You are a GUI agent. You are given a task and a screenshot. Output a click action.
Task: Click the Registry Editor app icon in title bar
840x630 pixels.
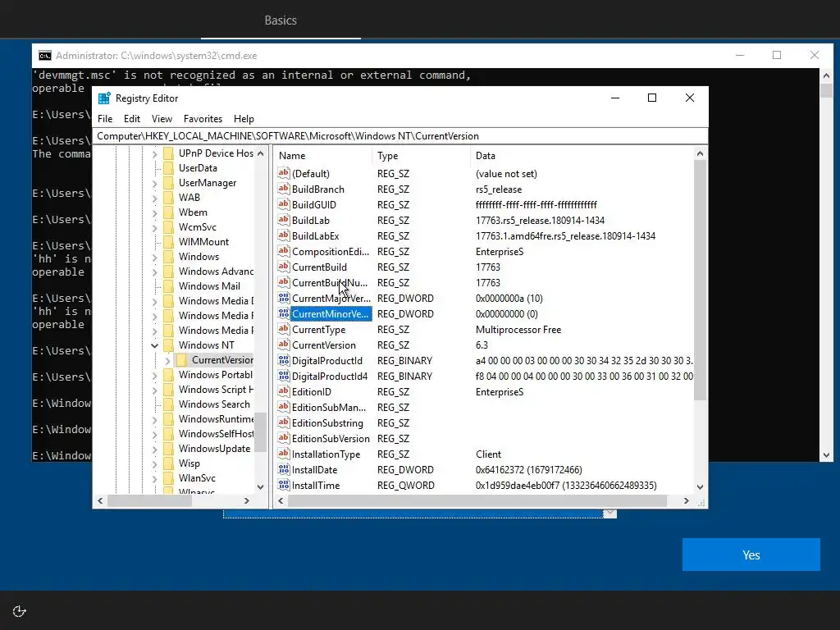(104, 98)
